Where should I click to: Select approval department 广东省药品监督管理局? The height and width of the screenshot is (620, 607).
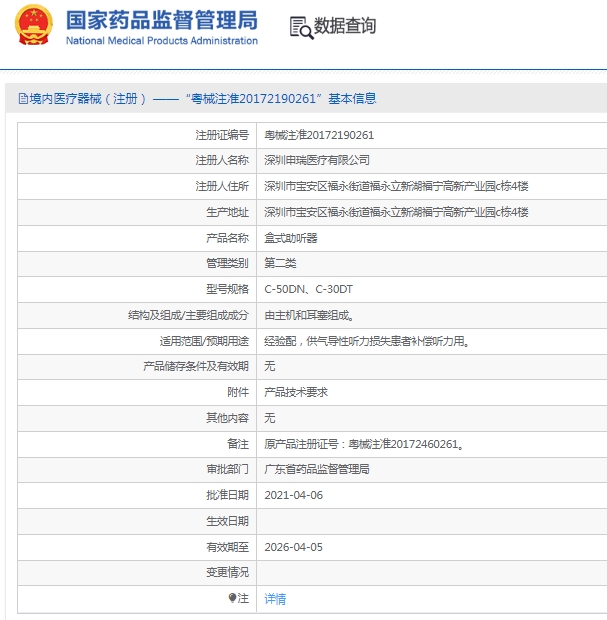(x=317, y=469)
